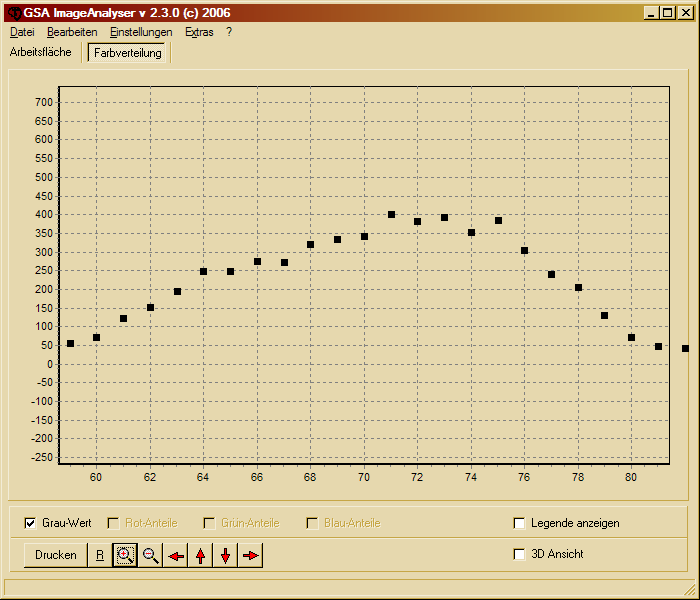The height and width of the screenshot is (600, 700).
Task: Open the Bearbeiten menu
Action: click(72, 32)
